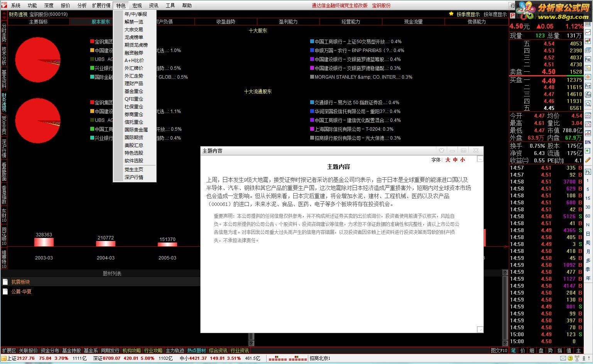The image size is (593, 364).
Task: Click the 机构攻略 bottom tab
Action: click(x=132, y=351)
